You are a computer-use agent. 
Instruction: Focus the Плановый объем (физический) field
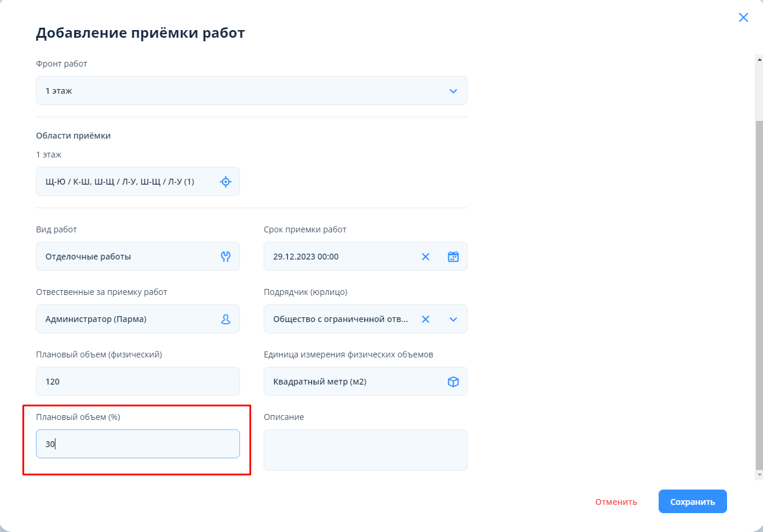pyautogui.click(x=137, y=382)
